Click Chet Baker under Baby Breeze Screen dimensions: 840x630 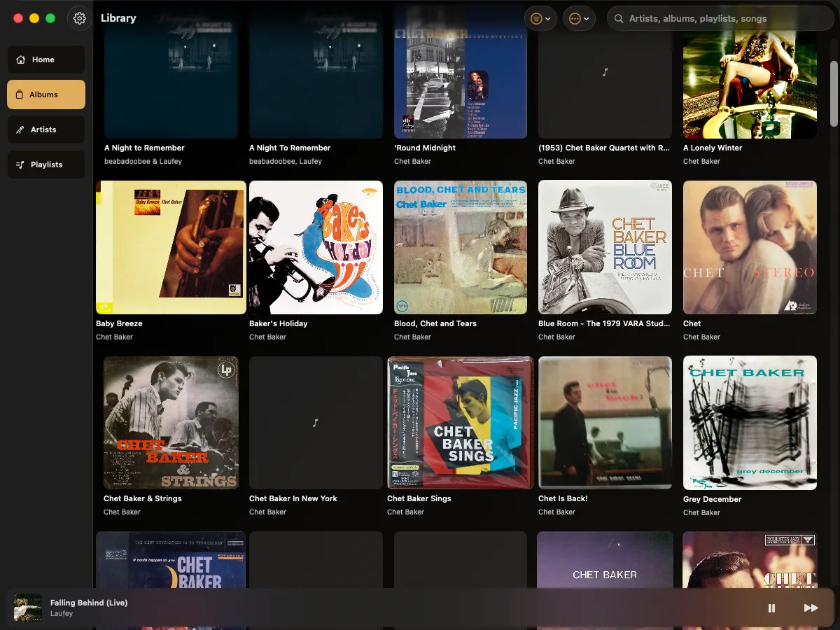(x=114, y=337)
